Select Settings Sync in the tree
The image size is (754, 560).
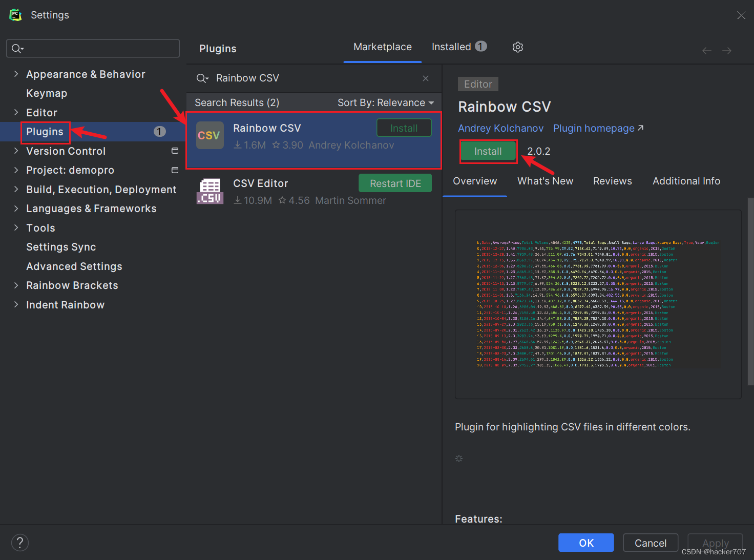click(x=61, y=247)
